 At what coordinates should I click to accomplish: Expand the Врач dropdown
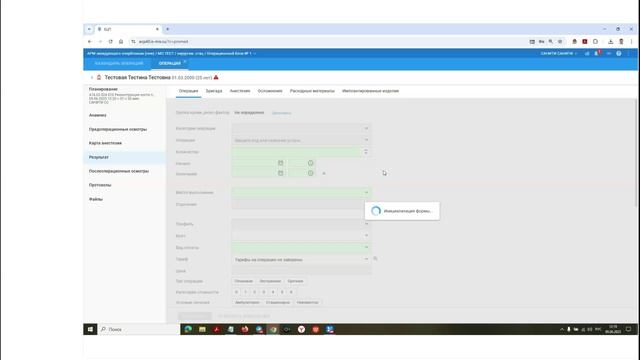tap(366, 236)
